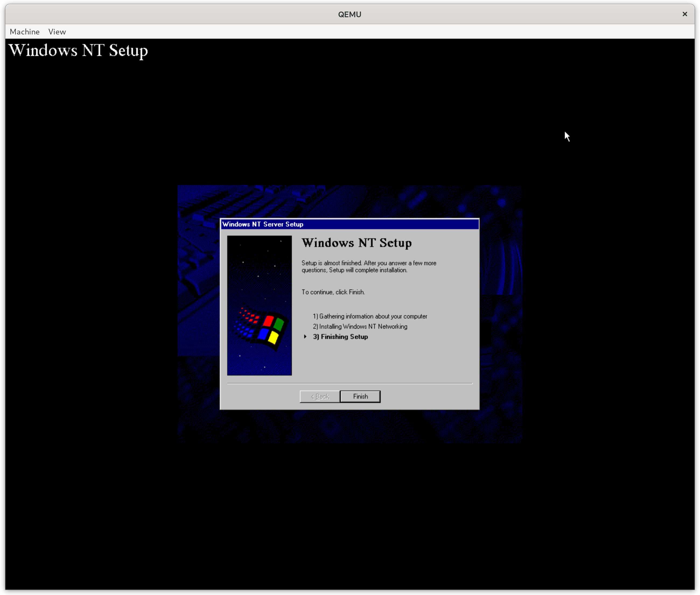Click the starry side panel image
700x595 pixels.
click(259, 270)
